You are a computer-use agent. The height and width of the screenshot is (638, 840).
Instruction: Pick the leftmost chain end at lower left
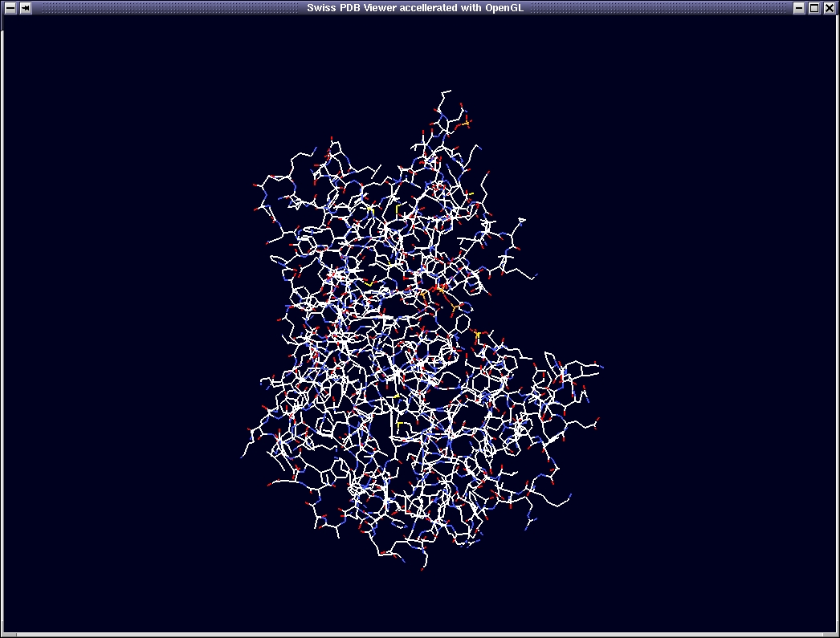tap(243, 457)
